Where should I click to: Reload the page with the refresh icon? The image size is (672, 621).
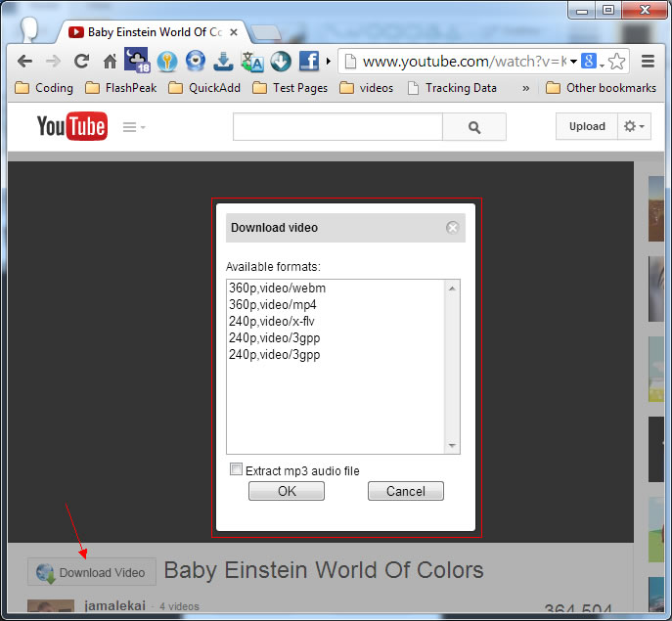tap(81, 62)
